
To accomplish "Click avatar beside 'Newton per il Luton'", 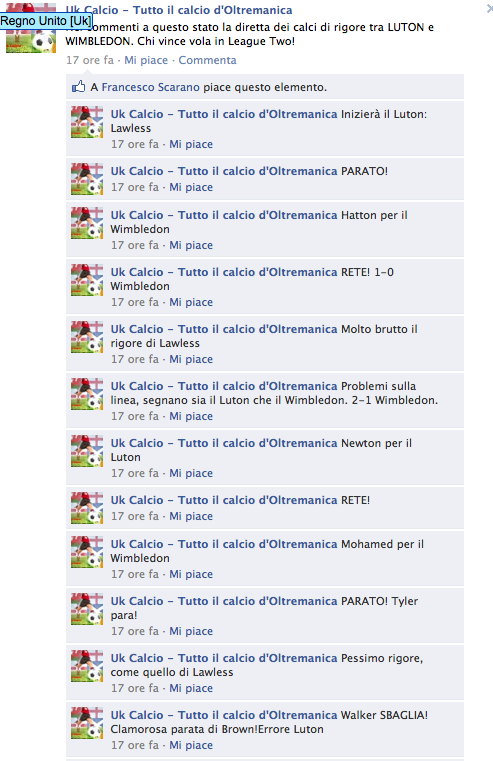I will tap(87, 451).
